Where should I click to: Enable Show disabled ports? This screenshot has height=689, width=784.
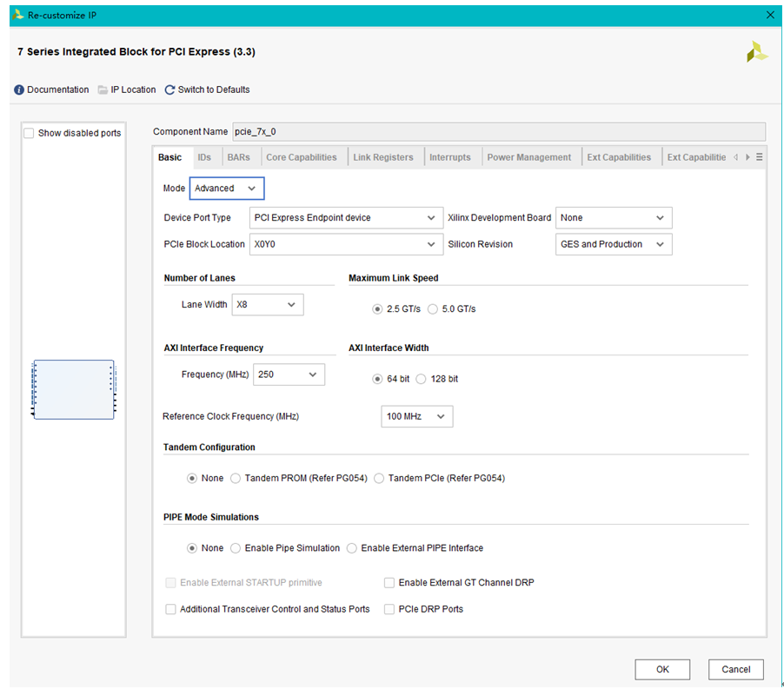tap(29, 132)
